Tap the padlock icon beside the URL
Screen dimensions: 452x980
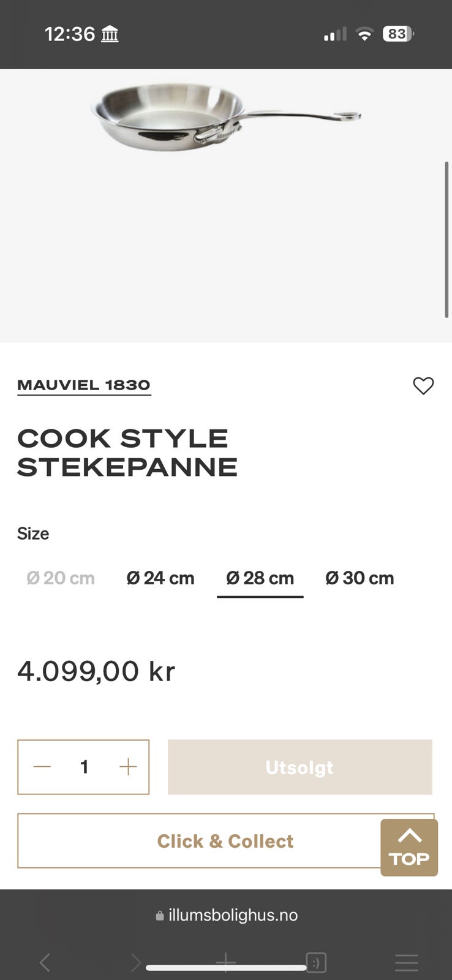pyautogui.click(x=160, y=916)
